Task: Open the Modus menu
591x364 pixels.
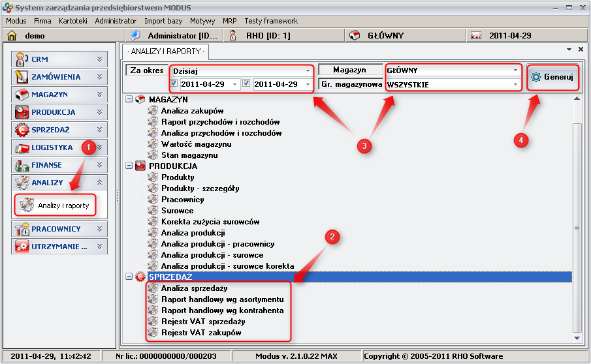Action: pos(16,21)
